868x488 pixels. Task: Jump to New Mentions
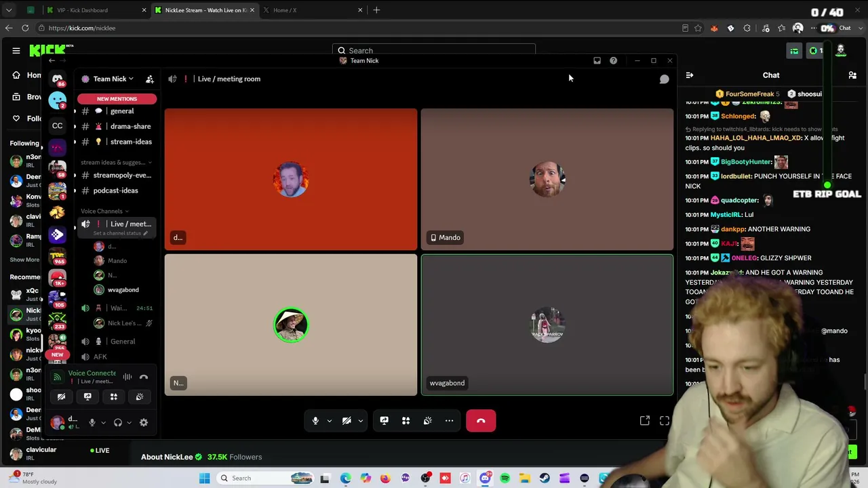click(x=117, y=99)
